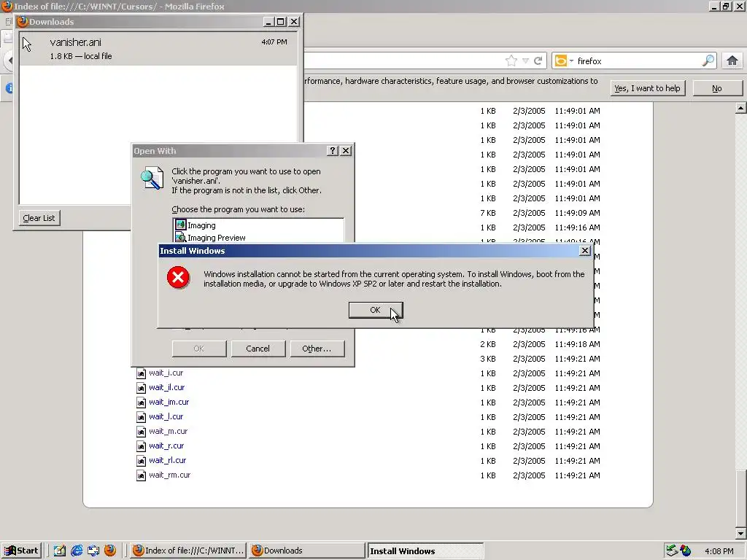Screen dimensions: 747x560
Task: Click the file icon beside wait_rm.cur
Action: (141, 475)
